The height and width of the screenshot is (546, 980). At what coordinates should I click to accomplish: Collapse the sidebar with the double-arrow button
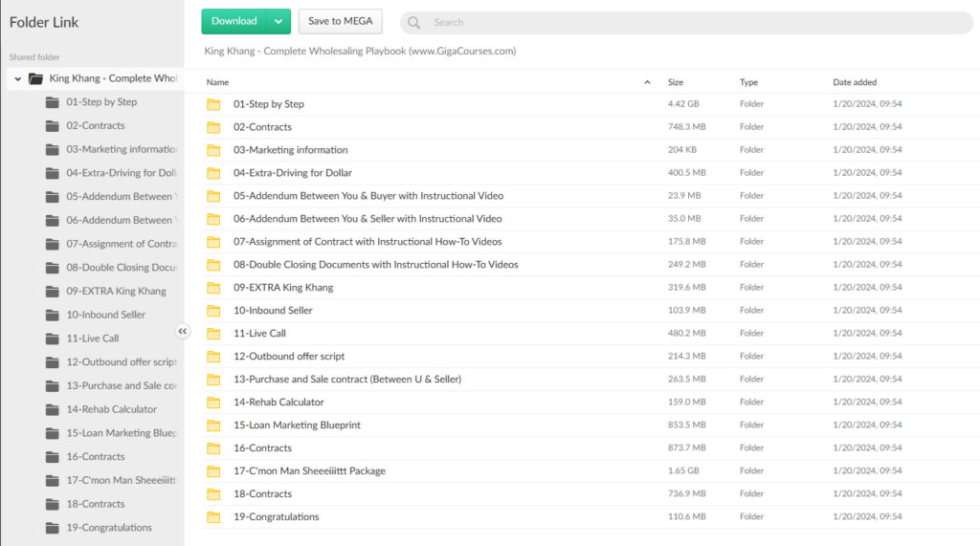click(x=183, y=331)
